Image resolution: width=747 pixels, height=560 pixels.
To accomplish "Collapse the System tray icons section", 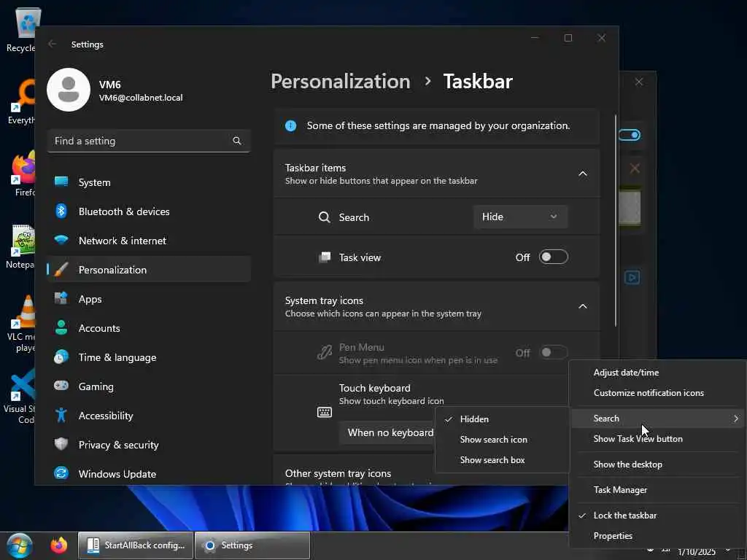I will click(x=582, y=306).
